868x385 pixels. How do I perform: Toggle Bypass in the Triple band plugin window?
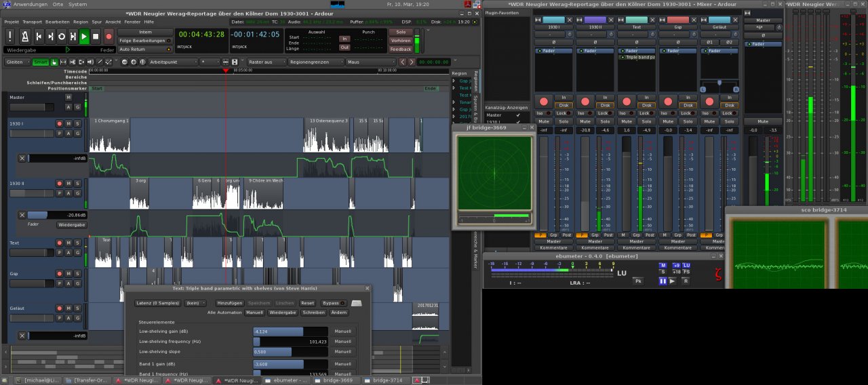click(333, 303)
